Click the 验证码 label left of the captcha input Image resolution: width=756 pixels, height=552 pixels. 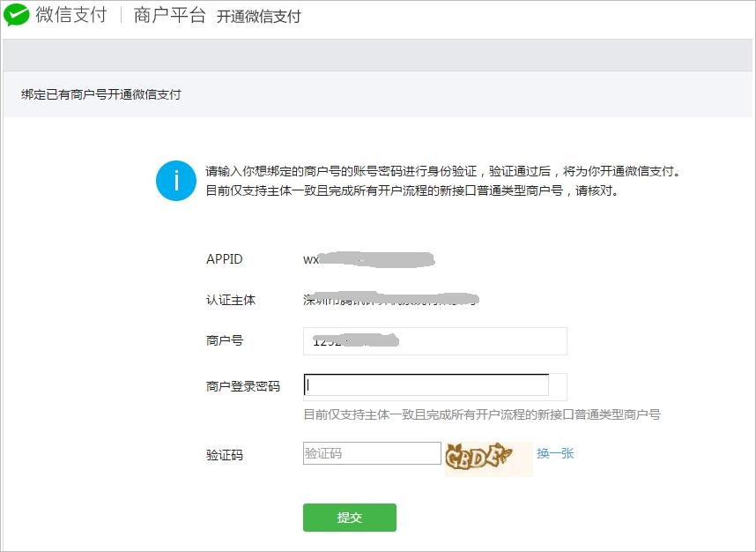(224, 455)
